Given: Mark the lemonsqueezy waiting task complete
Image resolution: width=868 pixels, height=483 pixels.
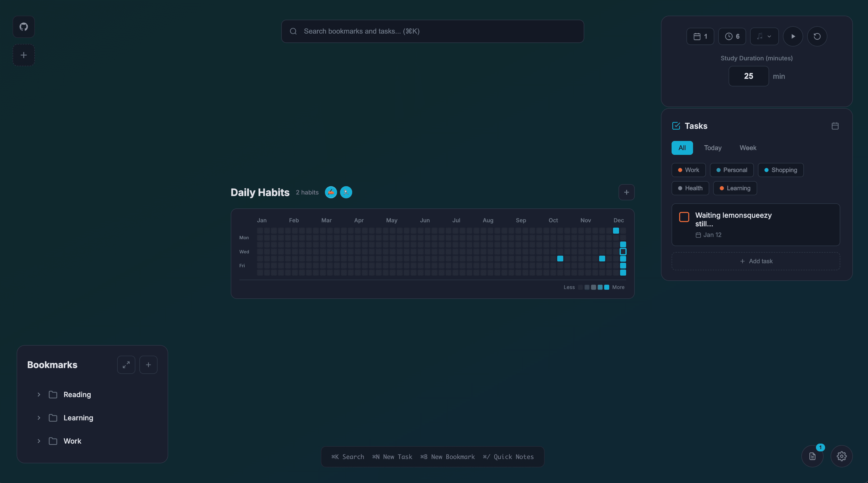Looking at the screenshot, I should click(684, 217).
